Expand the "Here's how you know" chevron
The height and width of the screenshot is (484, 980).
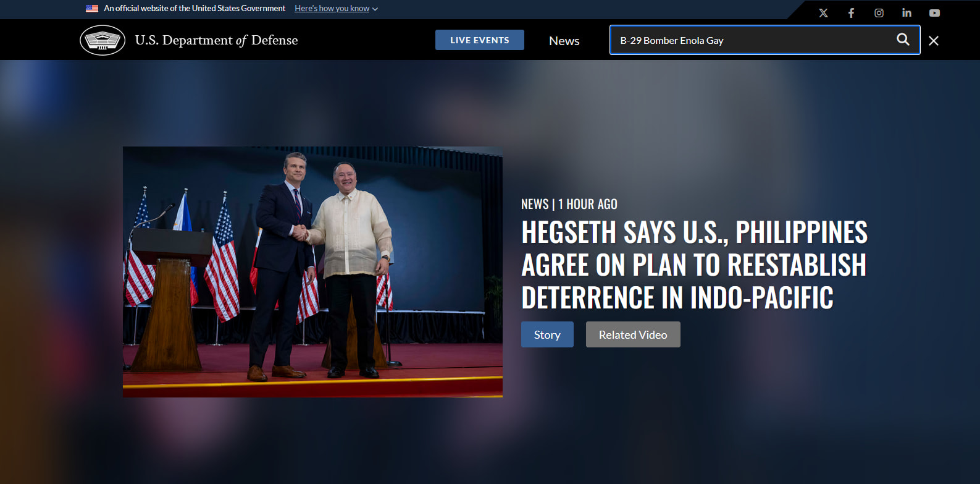coord(375,9)
